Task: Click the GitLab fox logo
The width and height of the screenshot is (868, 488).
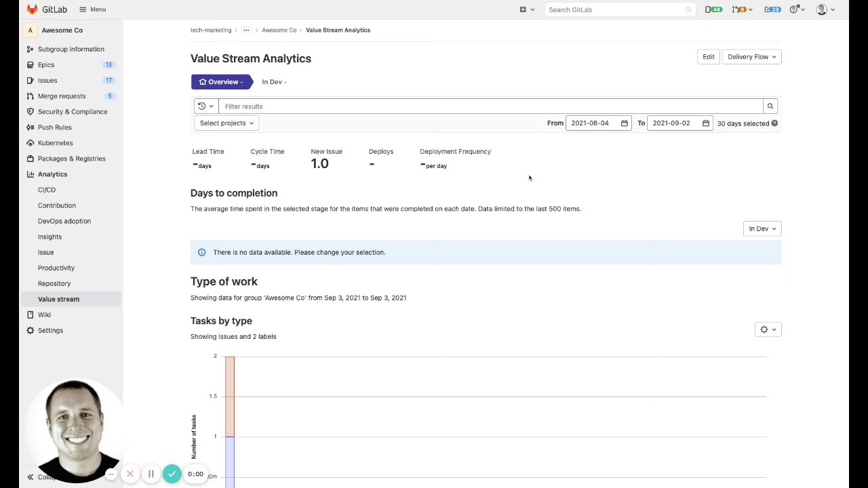Action: tap(32, 9)
